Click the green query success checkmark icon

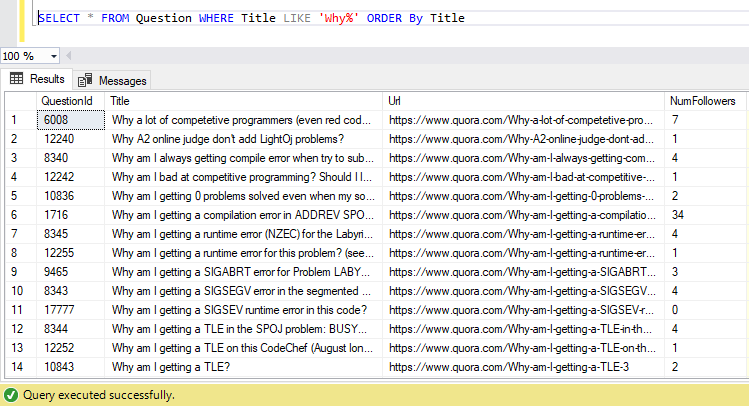click(x=11, y=395)
